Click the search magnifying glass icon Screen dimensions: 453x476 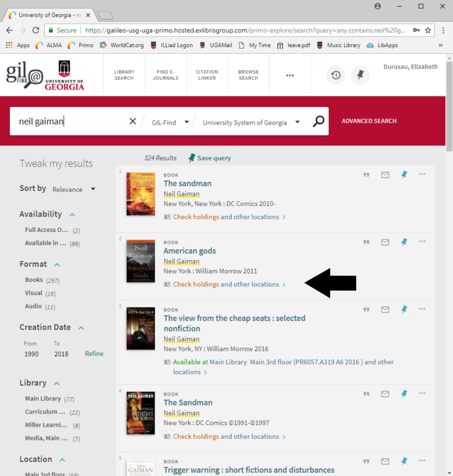(318, 121)
